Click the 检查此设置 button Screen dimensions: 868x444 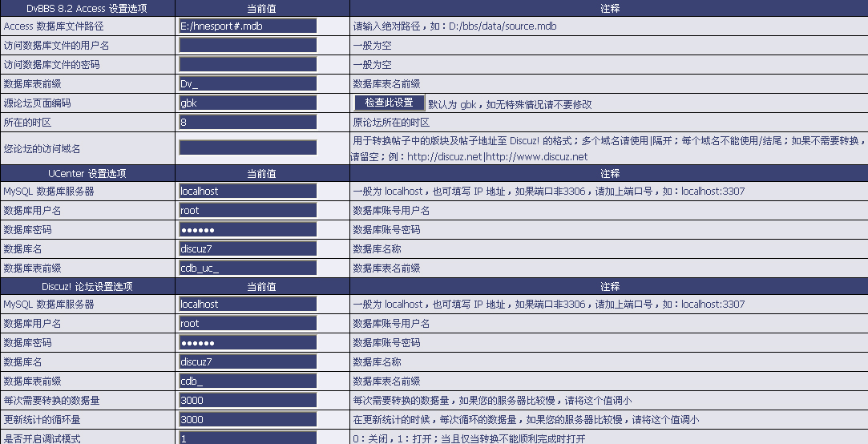[390, 103]
